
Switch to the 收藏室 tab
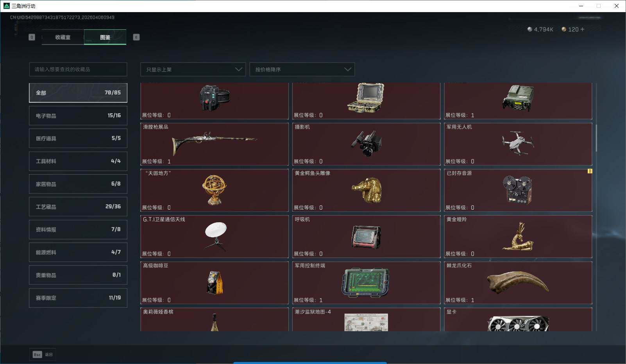click(x=63, y=37)
